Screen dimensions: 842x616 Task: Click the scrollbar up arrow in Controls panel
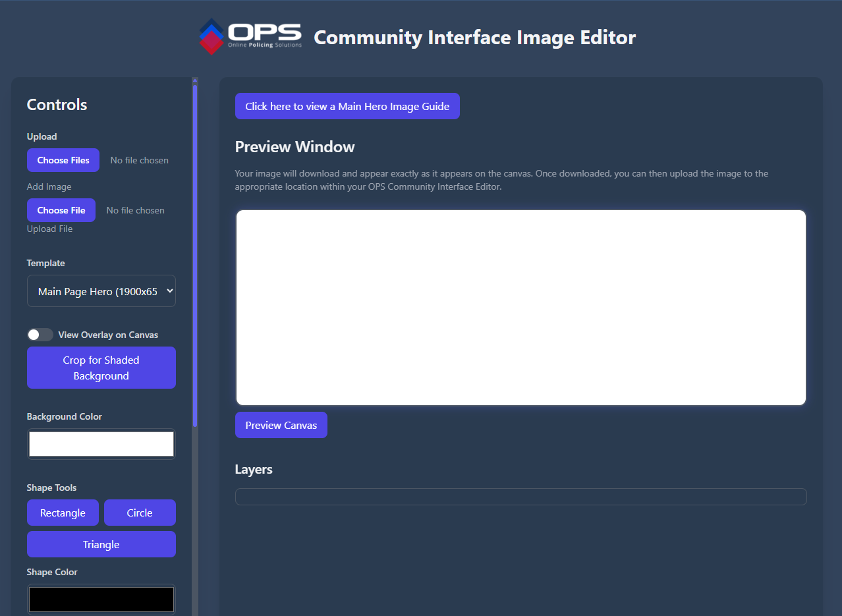click(x=195, y=80)
